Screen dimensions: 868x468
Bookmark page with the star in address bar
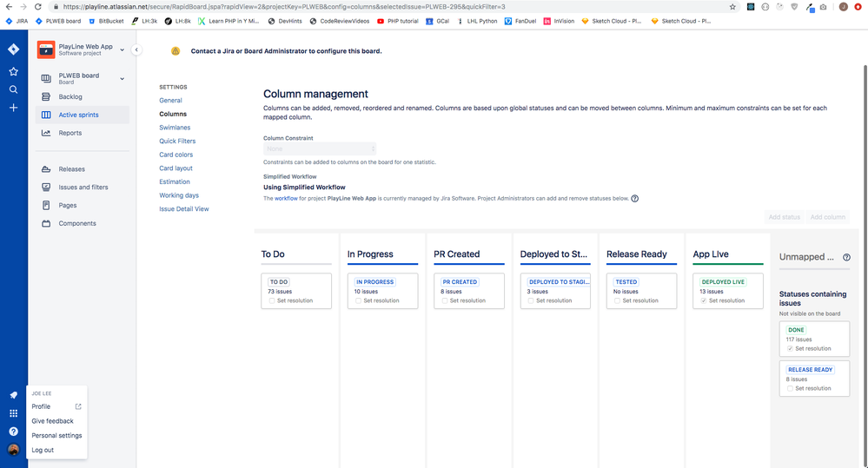pyautogui.click(x=733, y=7)
